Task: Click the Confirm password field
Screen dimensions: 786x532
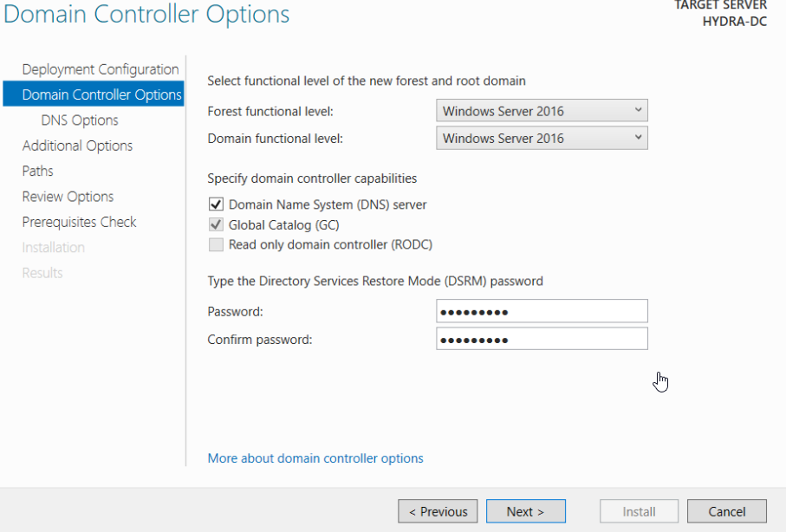Action: click(x=542, y=338)
